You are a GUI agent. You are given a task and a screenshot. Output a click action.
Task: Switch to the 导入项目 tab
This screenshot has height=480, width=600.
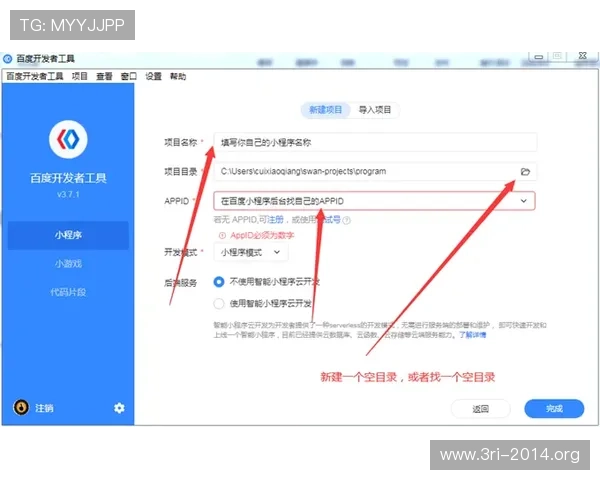point(375,110)
